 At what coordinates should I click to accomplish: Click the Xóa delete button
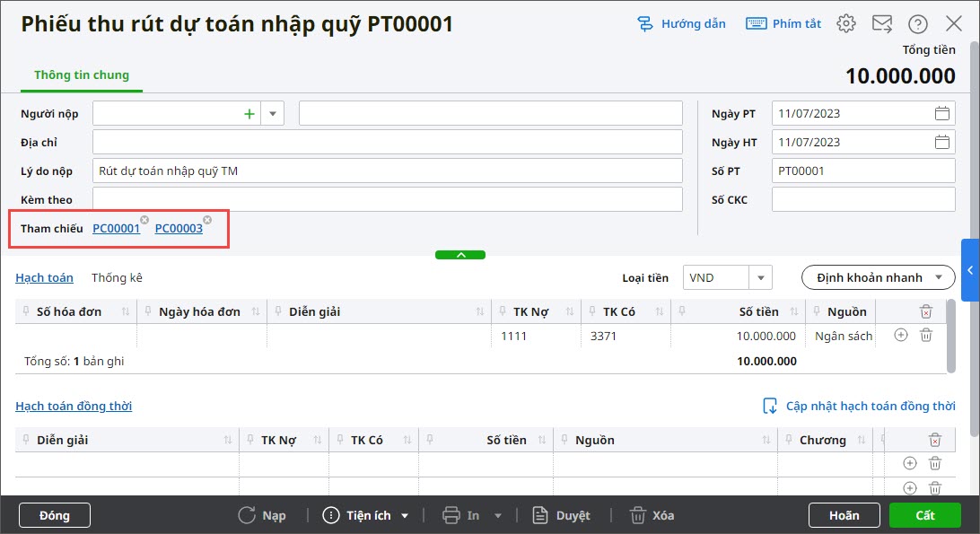click(652, 515)
